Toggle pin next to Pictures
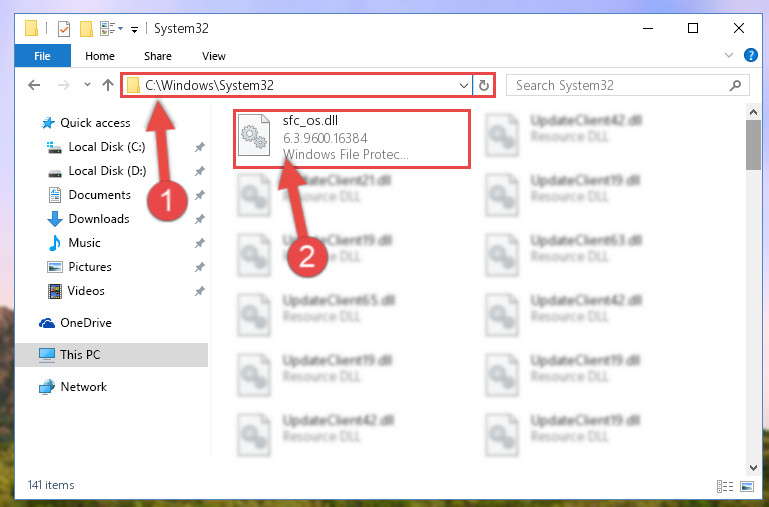This screenshot has height=507, width=769. 200,267
